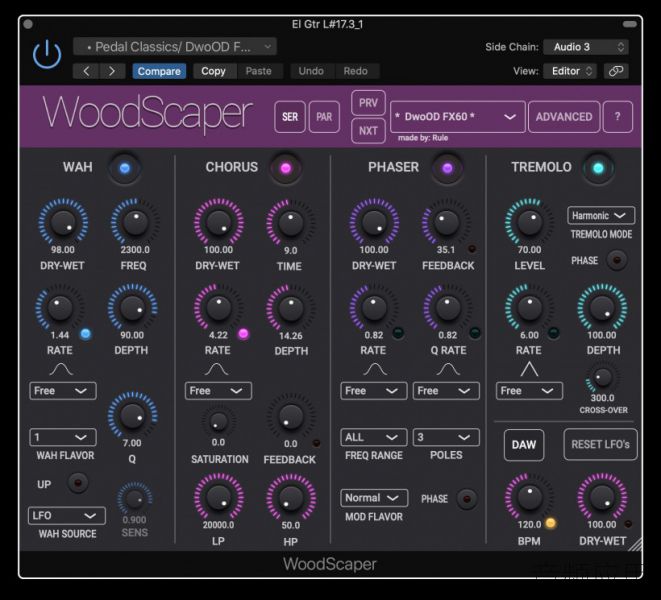The height and width of the screenshot is (600, 661).
Task: Open the WAH rate Free sync dropdown
Action: pyautogui.click(x=63, y=391)
